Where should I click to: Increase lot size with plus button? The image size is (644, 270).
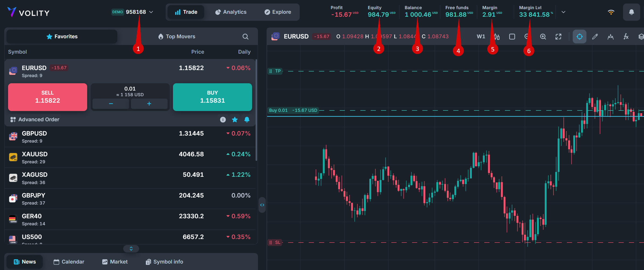(x=149, y=104)
